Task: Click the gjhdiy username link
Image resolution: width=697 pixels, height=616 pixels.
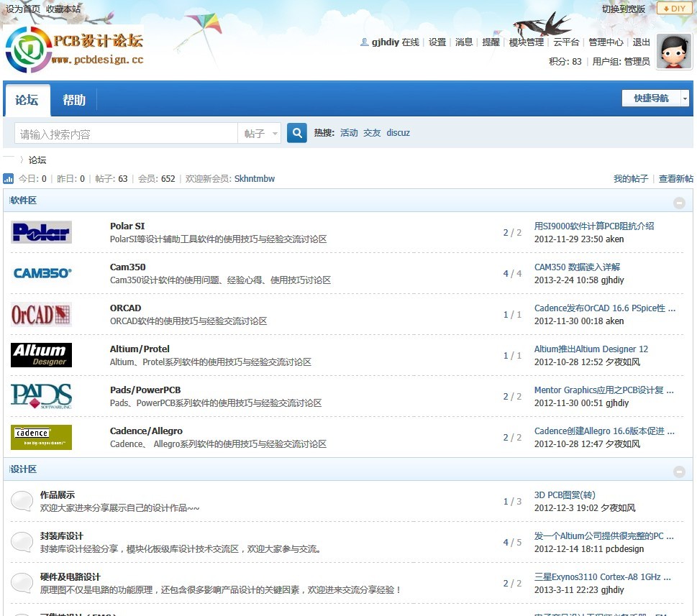Action: tap(386, 42)
